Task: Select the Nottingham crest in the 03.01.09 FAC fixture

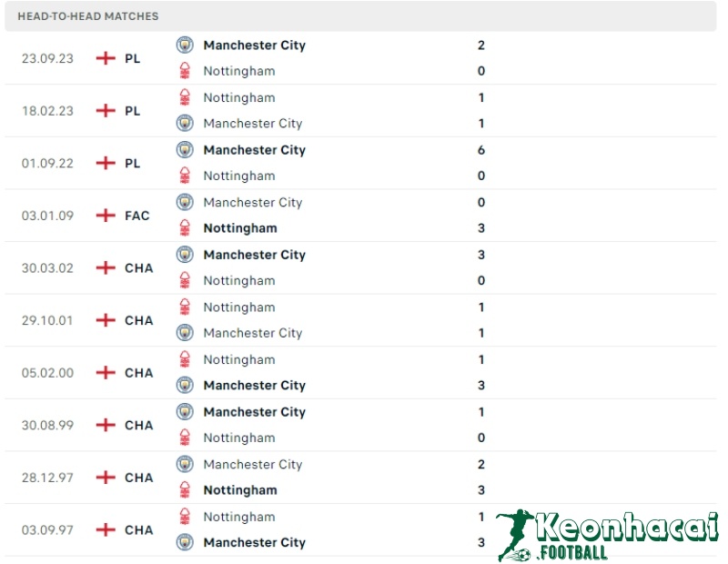Action: coord(185,227)
